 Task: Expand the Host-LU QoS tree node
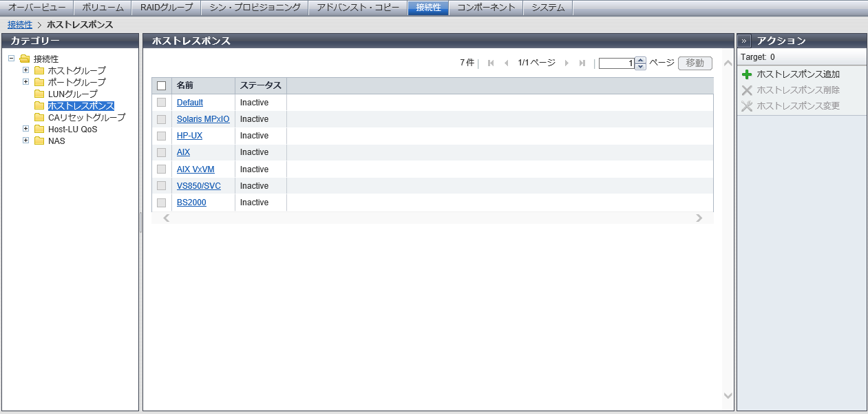[x=25, y=129]
